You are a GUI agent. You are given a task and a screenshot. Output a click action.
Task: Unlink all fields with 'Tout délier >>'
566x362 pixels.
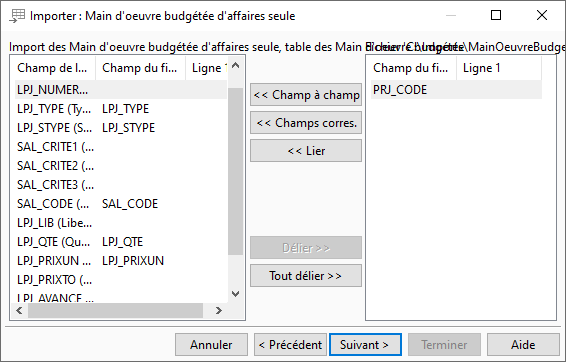[306, 276]
